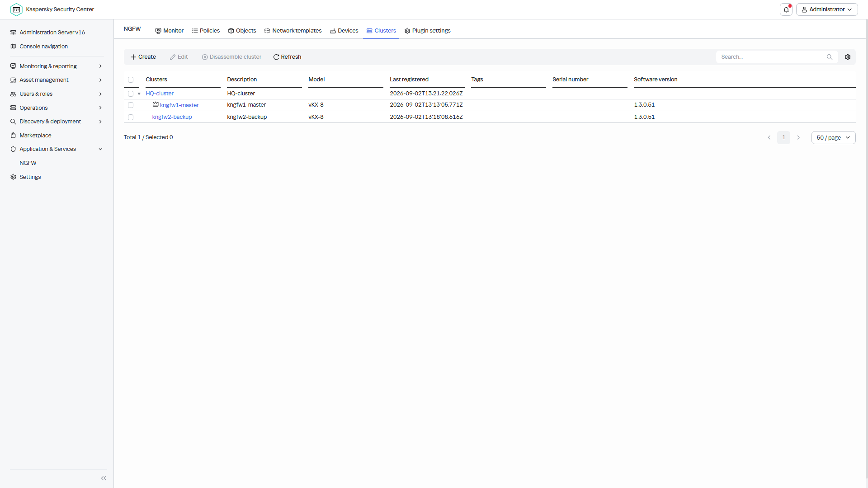This screenshot has height=488, width=868.
Task: Expand Users & roles submenu chevron
Action: pyautogui.click(x=100, y=94)
